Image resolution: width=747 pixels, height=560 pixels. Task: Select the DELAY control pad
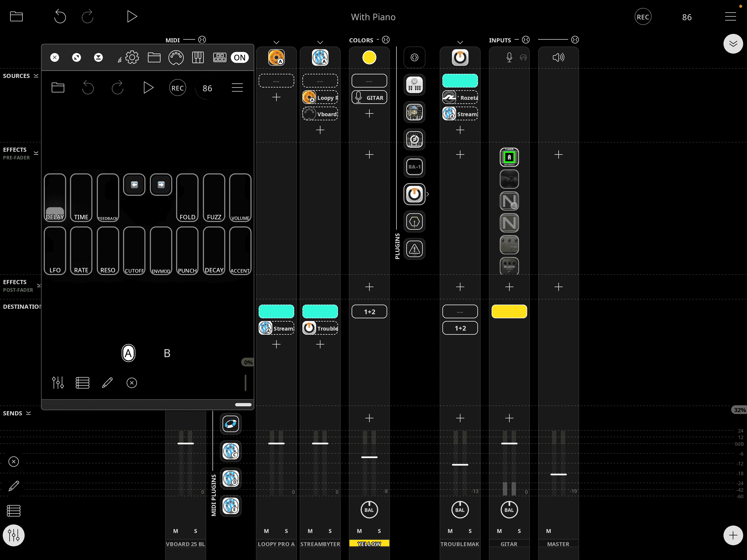(55, 198)
